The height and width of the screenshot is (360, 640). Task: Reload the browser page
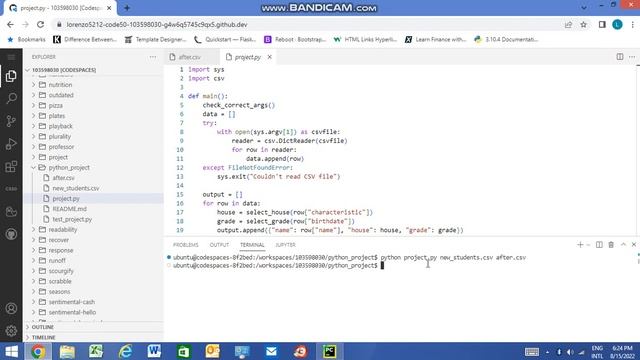40,24
